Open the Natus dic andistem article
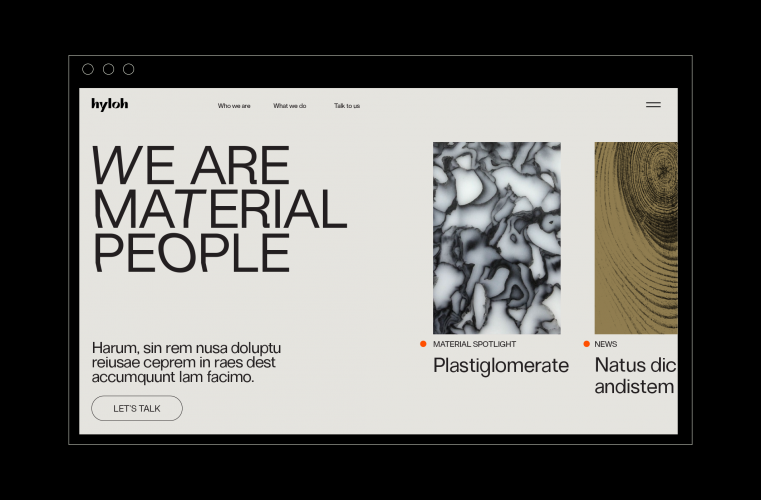This screenshot has width=761, height=500. pyautogui.click(x=635, y=376)
